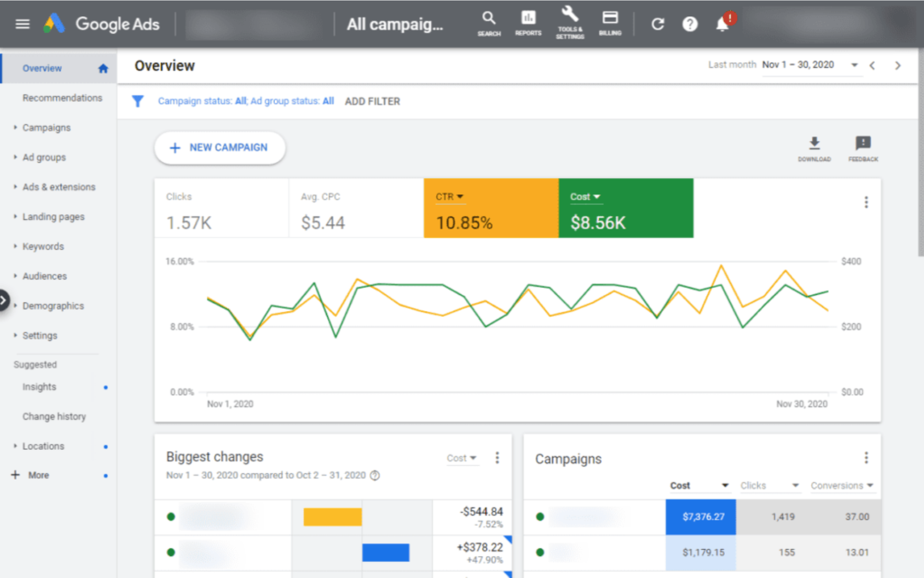Click the NEW CAMPAIGN button

point(219,148)
